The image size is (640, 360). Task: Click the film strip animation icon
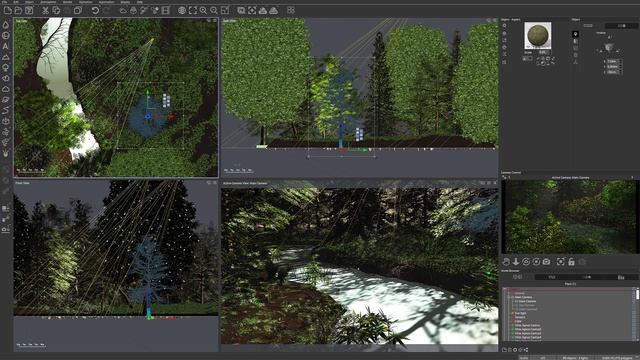point(165,11)
